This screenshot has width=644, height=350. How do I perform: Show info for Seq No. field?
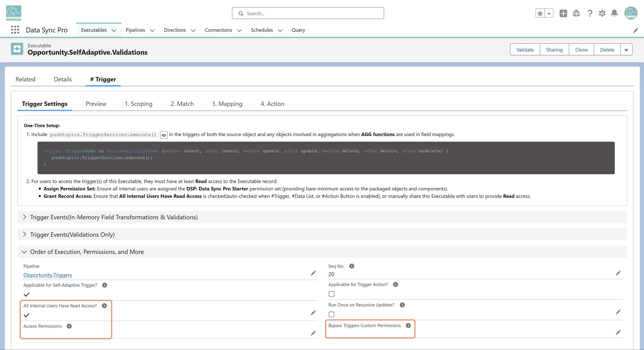click(x=351, y=266)
